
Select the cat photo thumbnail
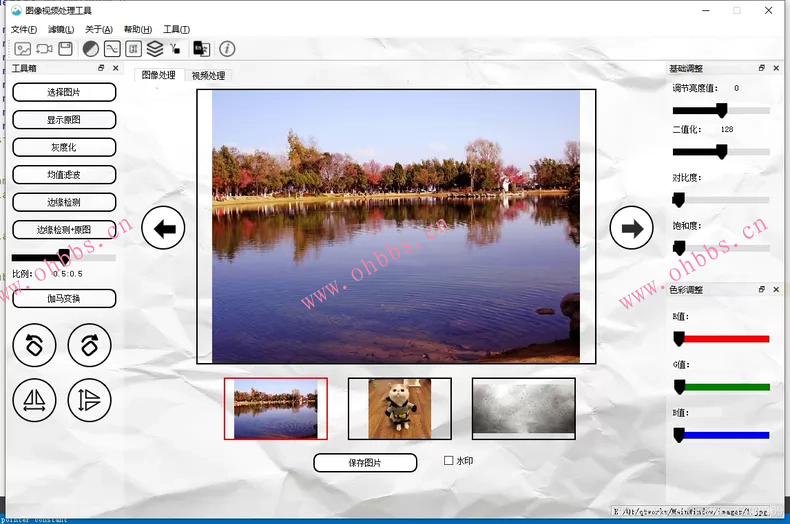[399, 408]
